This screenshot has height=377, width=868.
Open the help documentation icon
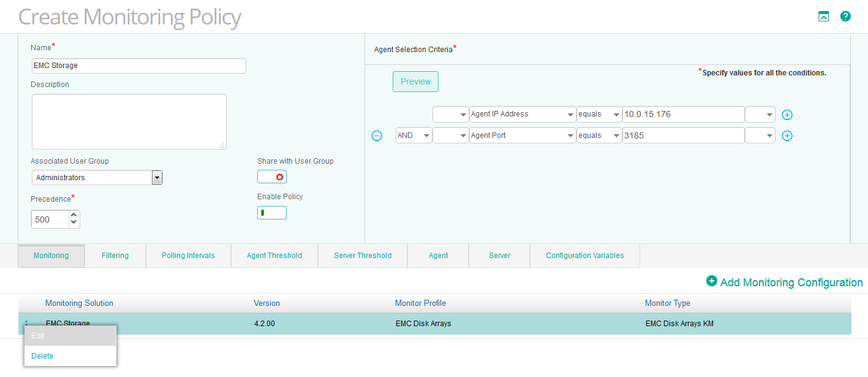tap(846, 16)
